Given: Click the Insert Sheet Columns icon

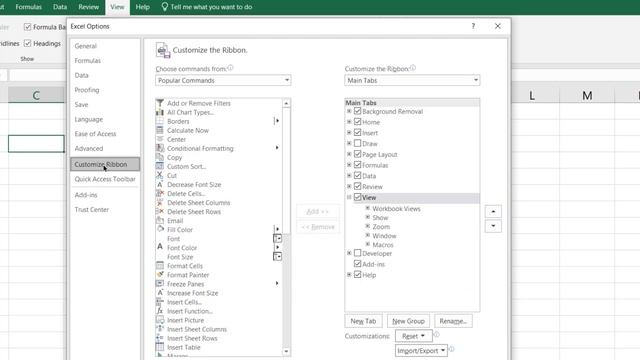Looking at the screenshot, I should click(x=160, y=329).
